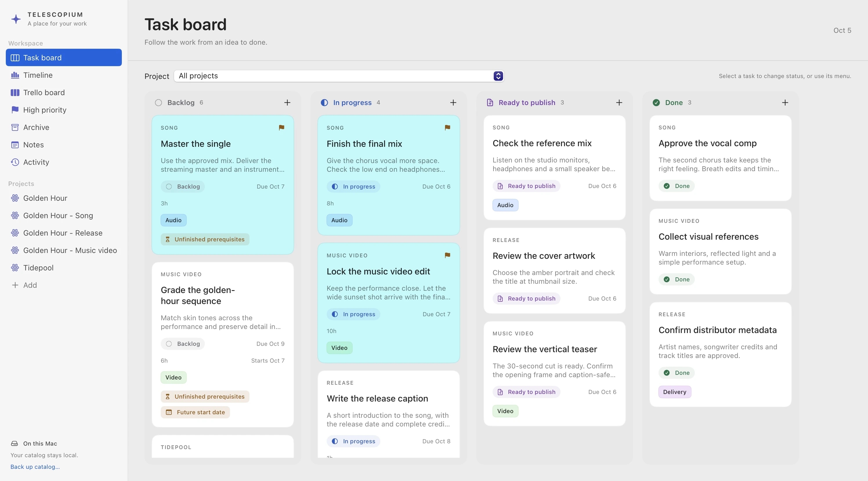The image size is (868, 481).
Task: Open the Backlog status pill on Master the single
Action: (x=183, y=187)
